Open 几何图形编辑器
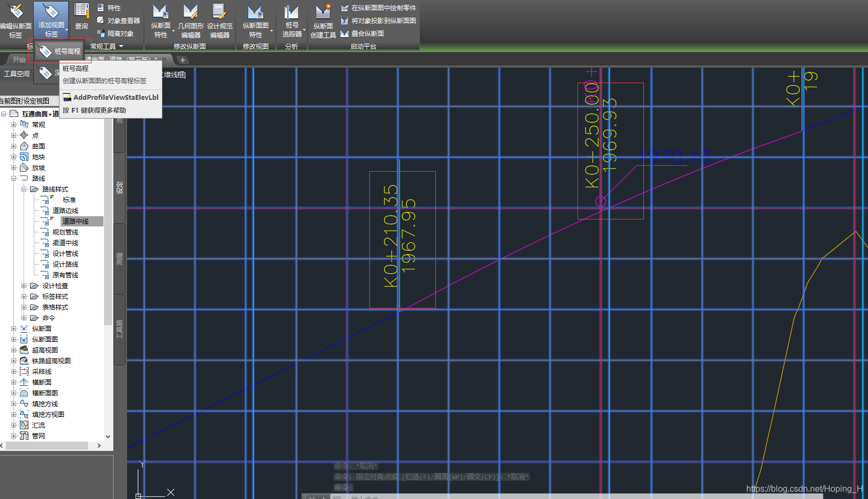The width and height of the screenshot is (868, 499). pos(190,21)
